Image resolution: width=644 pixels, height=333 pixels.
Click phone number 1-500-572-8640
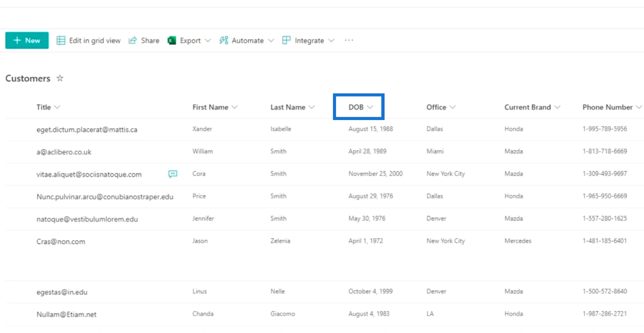(x=605, y=292)
